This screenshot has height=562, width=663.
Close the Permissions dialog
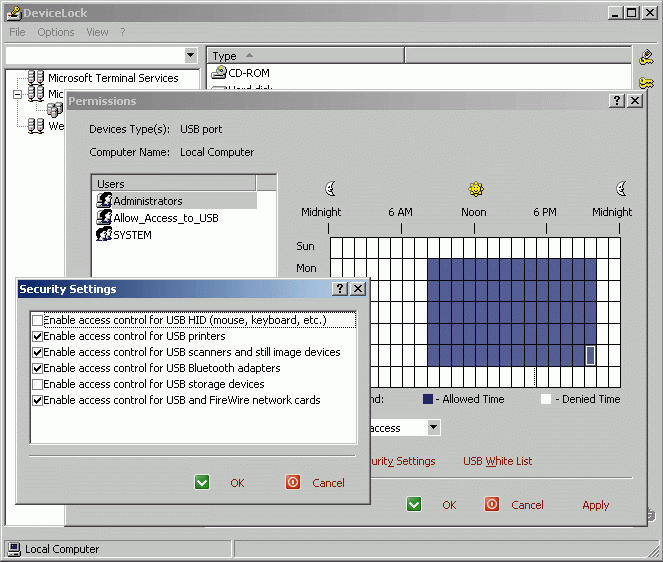635,101
